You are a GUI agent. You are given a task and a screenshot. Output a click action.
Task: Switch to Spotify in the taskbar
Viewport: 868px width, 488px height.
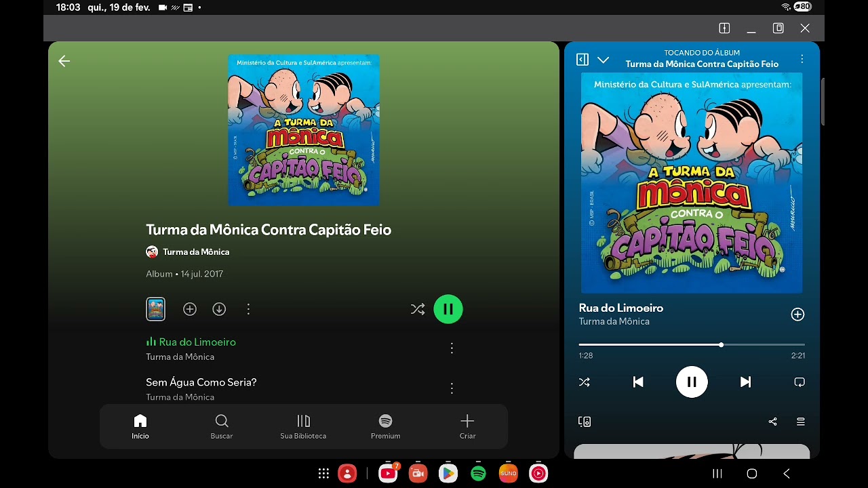click(478, 474)
